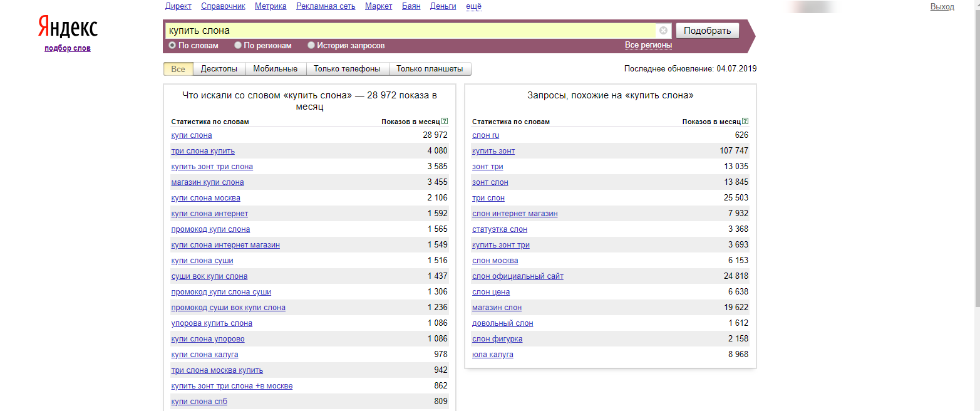Switch to the 'Все' devices tab
Screen dimensions: 980x411
[178, 69]
